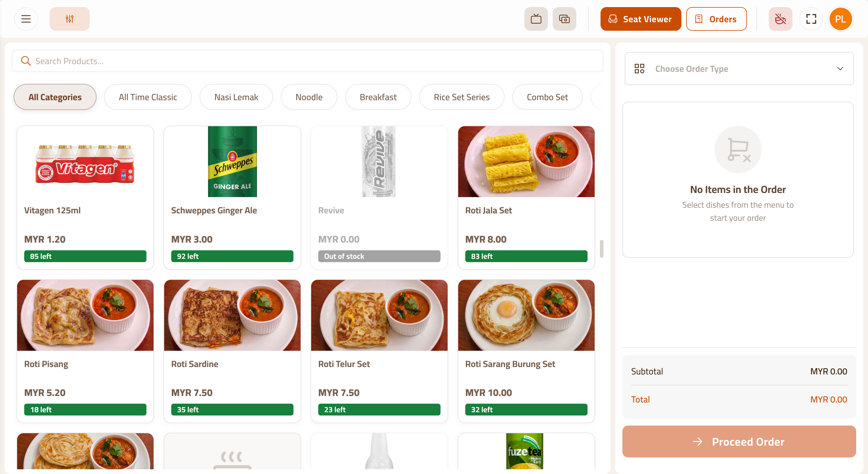
Task: Select the All Categories tab
Action: pyautogui.click(x=55, y=97)
